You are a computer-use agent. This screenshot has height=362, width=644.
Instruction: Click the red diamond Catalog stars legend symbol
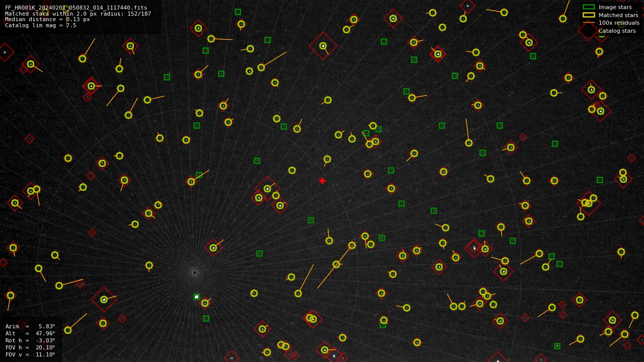click(588, 31)
